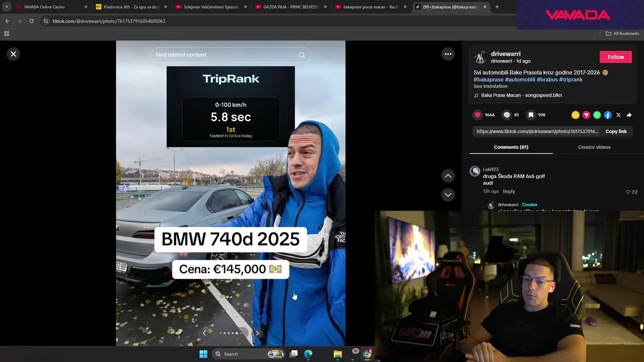Open the three-dot more options menu

pyautogui.click(x=448, y=54)
